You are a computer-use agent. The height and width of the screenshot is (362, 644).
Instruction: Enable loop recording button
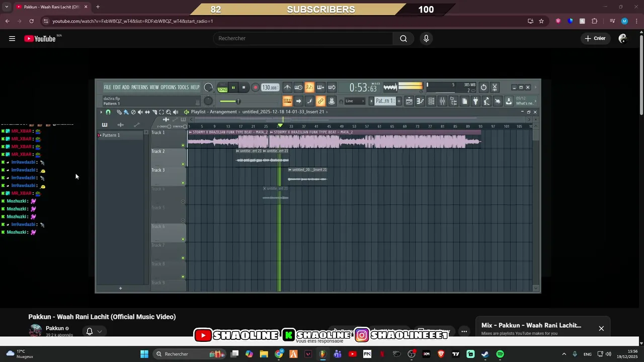[332, 87]
